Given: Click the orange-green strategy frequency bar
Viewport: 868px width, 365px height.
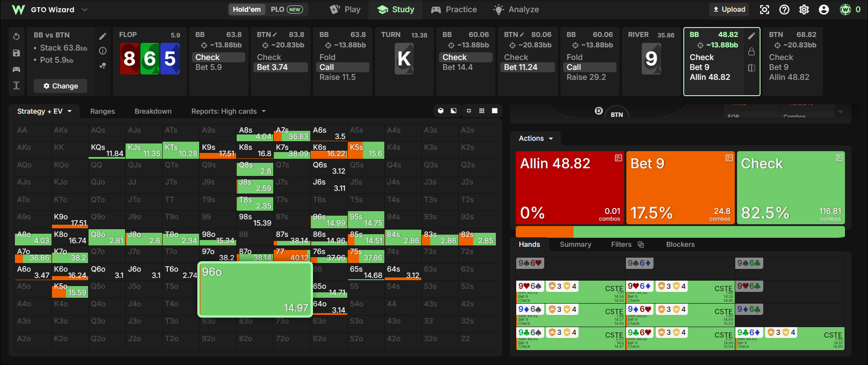Looking at the screenshot, I should point(680,232).
